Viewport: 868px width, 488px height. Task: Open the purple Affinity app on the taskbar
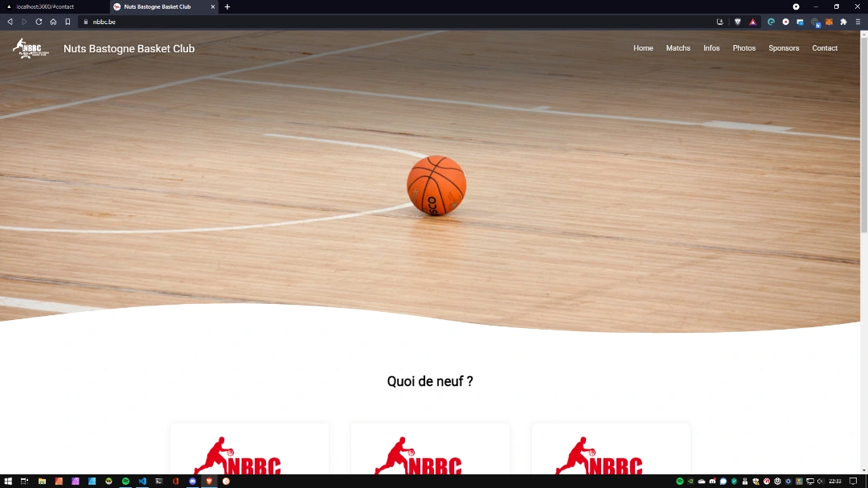pyautogui.click(x=76, y=482)
